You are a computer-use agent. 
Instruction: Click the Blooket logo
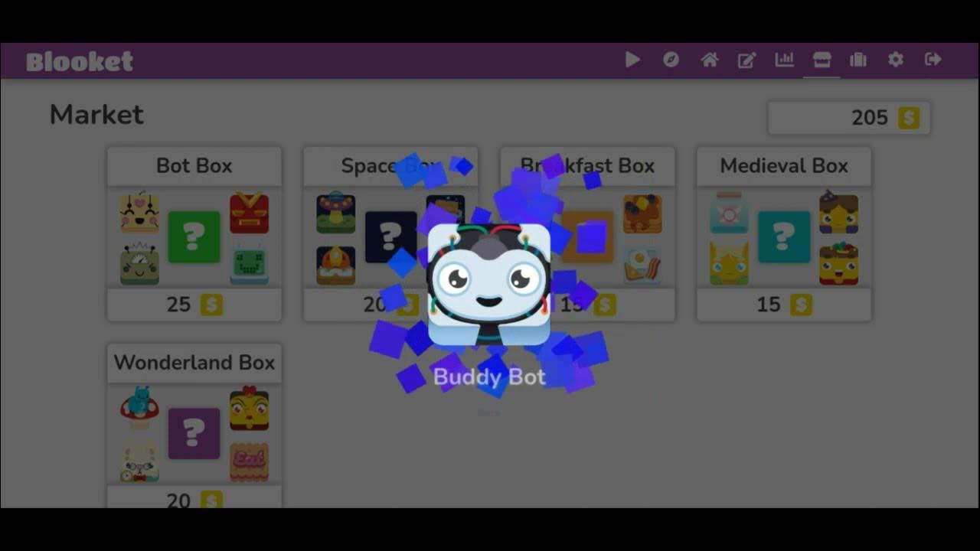(80, 61)
